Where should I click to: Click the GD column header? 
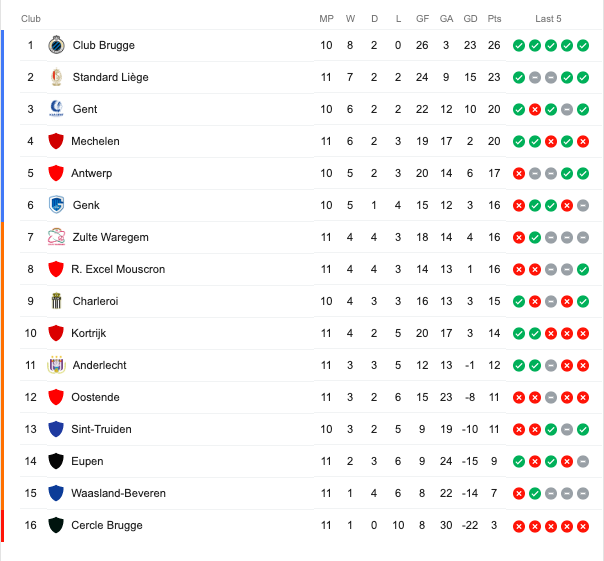point(470,18)
